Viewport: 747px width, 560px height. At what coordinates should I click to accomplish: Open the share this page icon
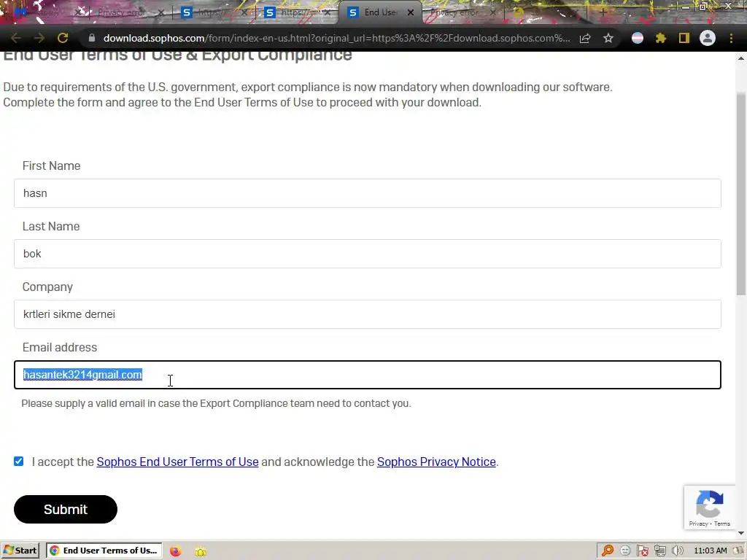pos(585,38)
